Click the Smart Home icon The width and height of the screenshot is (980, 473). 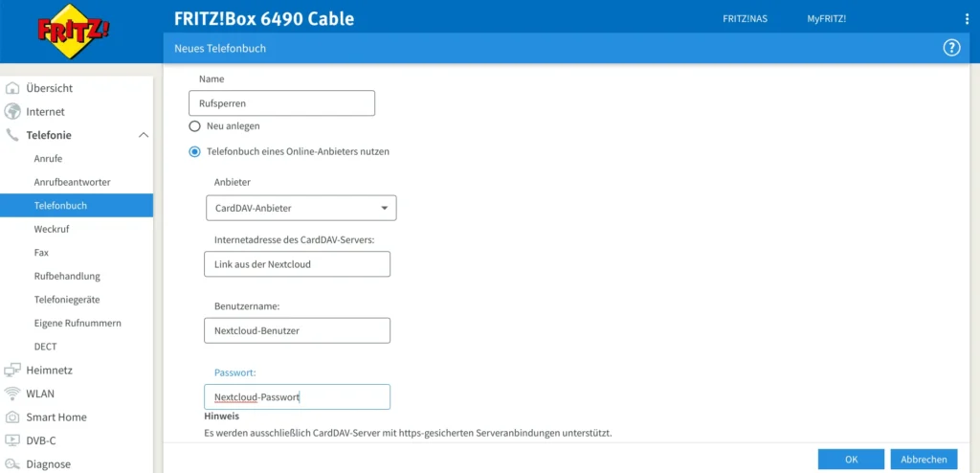tap(12, 417)
